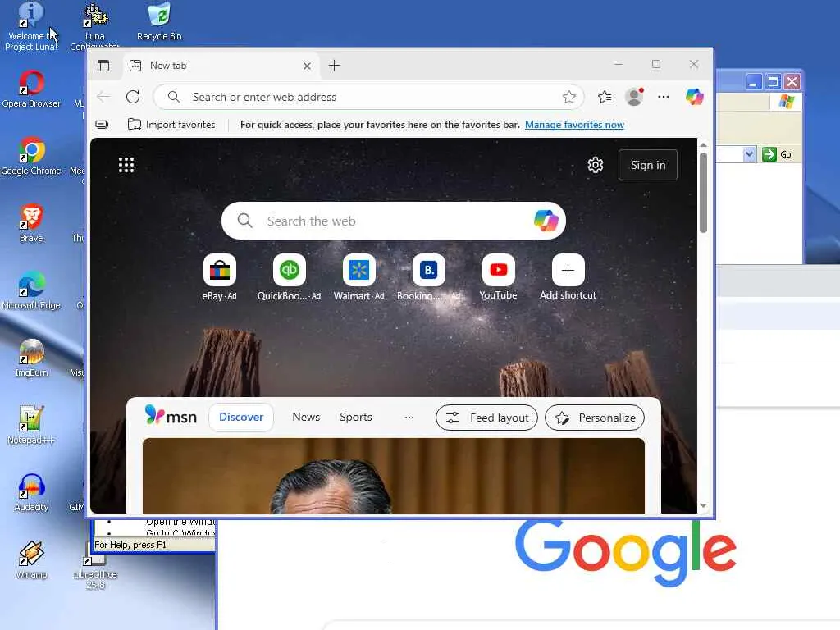Open the QuickBooks shortcut tile

coord(290,270)
